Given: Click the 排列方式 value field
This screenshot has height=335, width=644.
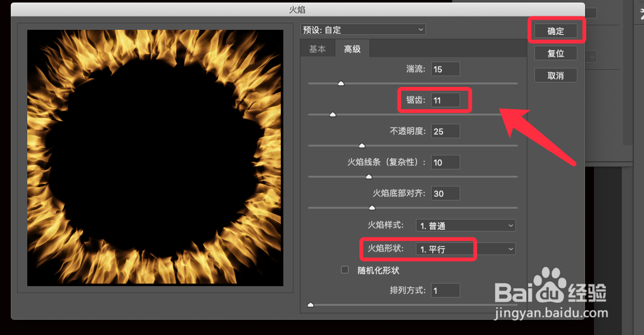Looking at the screenshot, I should pyautogui.click(x=445, y=290).
